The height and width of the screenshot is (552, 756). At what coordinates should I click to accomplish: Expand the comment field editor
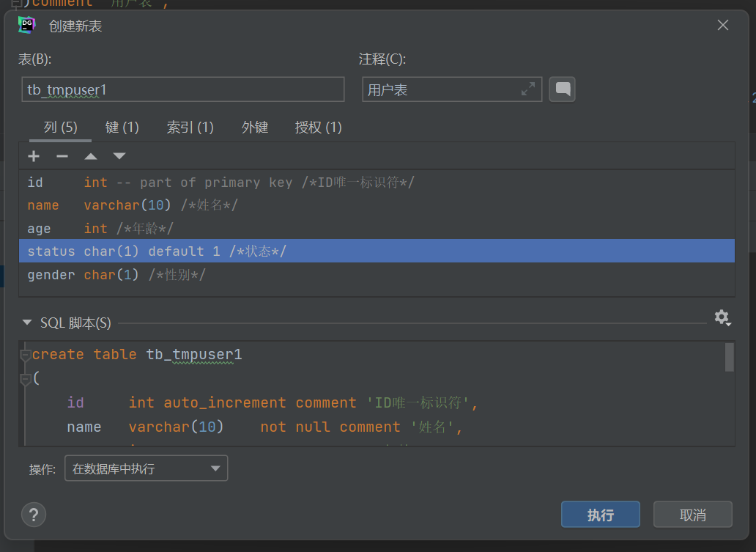coord(527,89)
